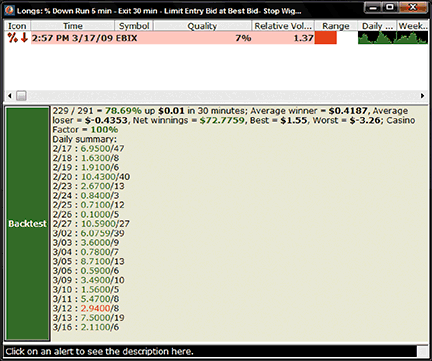432x361 pixels.
Task: Click the 3/05 daily summary line
Action: 88,261
